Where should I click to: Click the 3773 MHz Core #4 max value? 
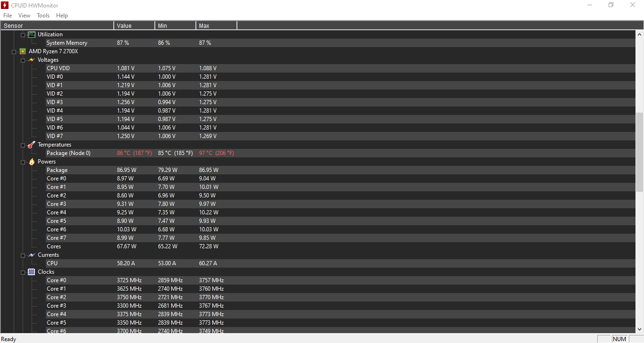[x=211, y=314]
